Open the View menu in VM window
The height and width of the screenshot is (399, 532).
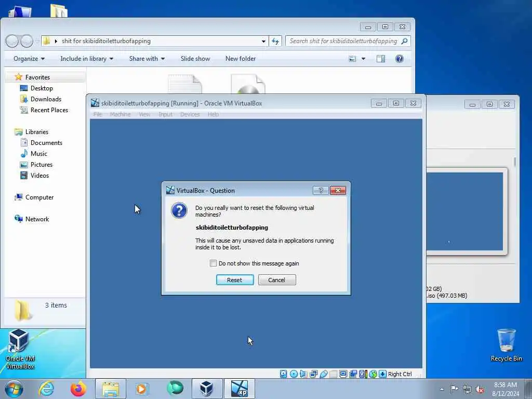(x=144, y=114)
